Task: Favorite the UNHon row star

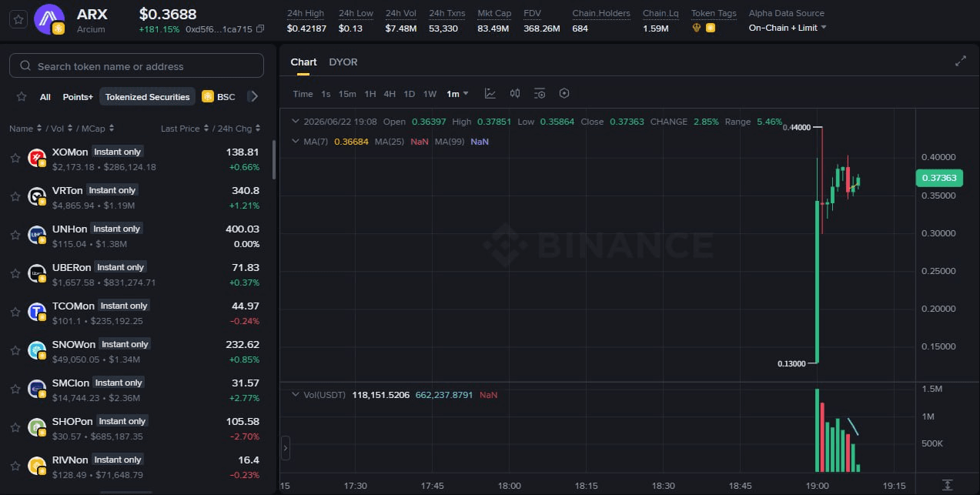Action: (x=15, y=235)
